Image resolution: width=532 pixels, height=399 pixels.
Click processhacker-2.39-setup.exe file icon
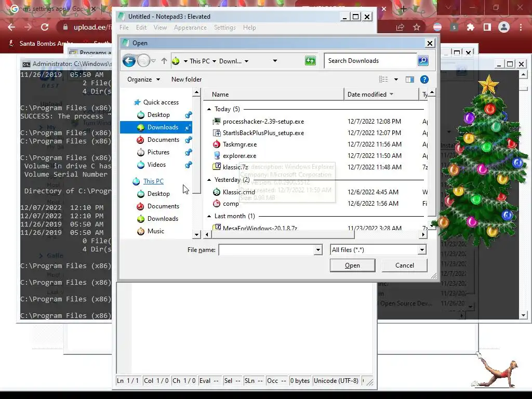(x=217, y=122)
